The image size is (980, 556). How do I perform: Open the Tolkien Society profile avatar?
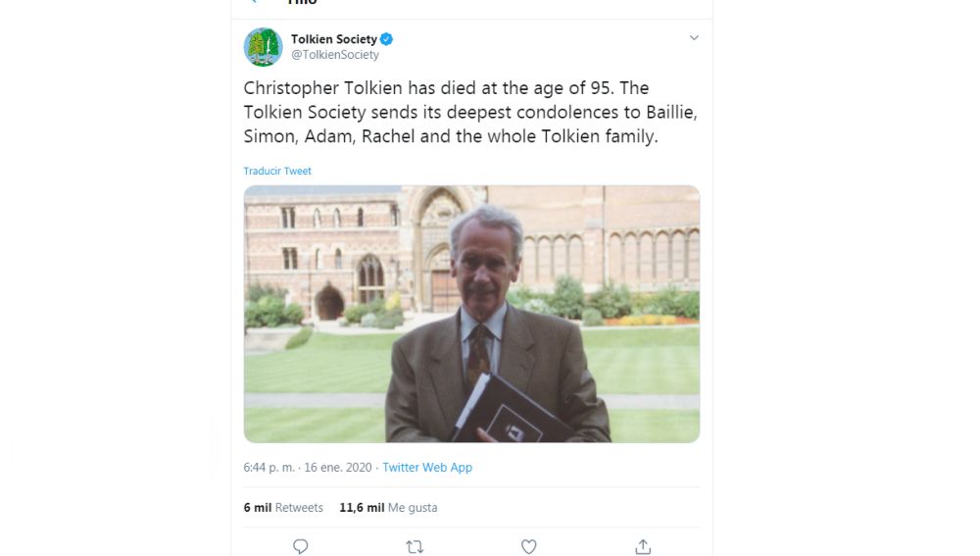(263, 47)
